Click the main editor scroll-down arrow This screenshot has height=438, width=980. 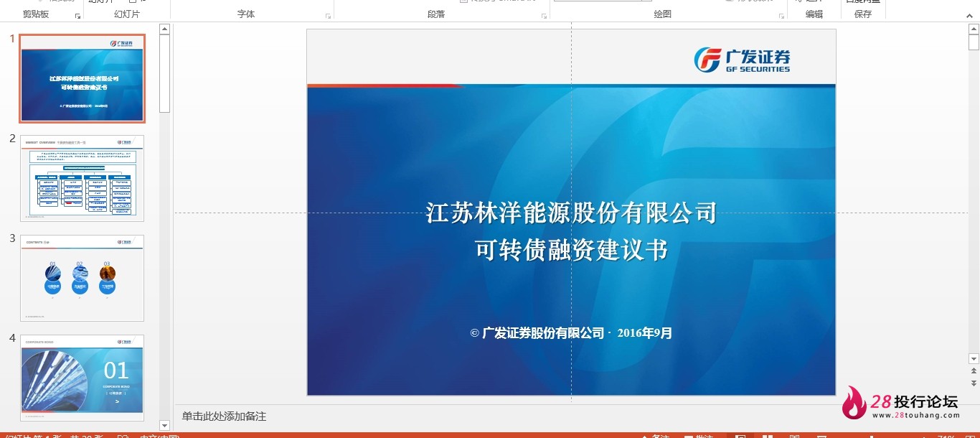tap(974, 358)
